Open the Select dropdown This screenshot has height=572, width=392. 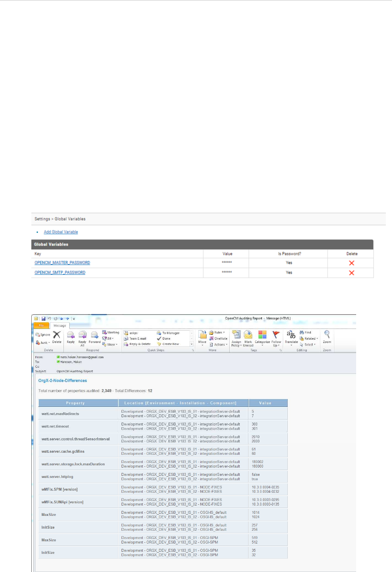coord(308,344)
